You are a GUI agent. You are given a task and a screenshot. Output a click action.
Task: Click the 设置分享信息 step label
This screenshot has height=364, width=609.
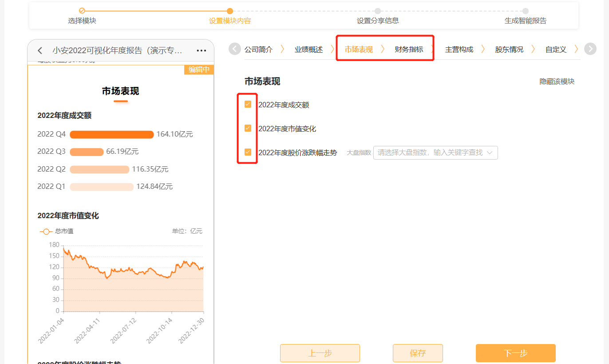(x=378, y=20)
